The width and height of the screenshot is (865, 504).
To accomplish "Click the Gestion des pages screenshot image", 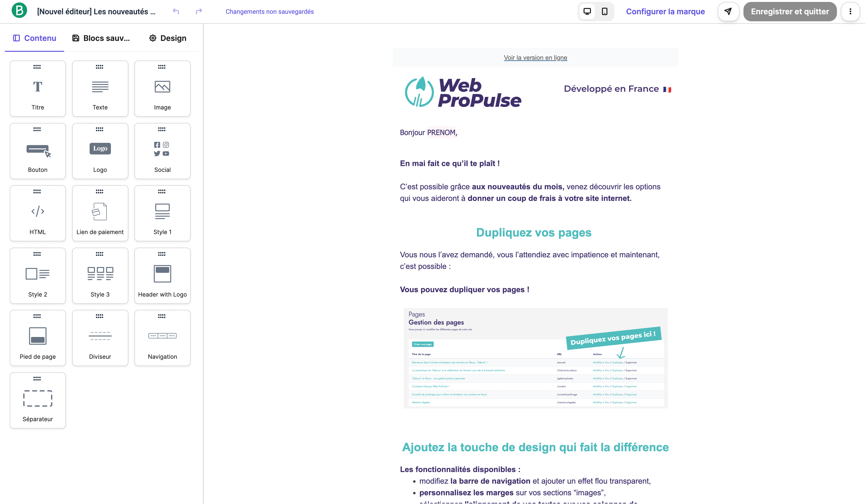I will [x=535, y=358].
